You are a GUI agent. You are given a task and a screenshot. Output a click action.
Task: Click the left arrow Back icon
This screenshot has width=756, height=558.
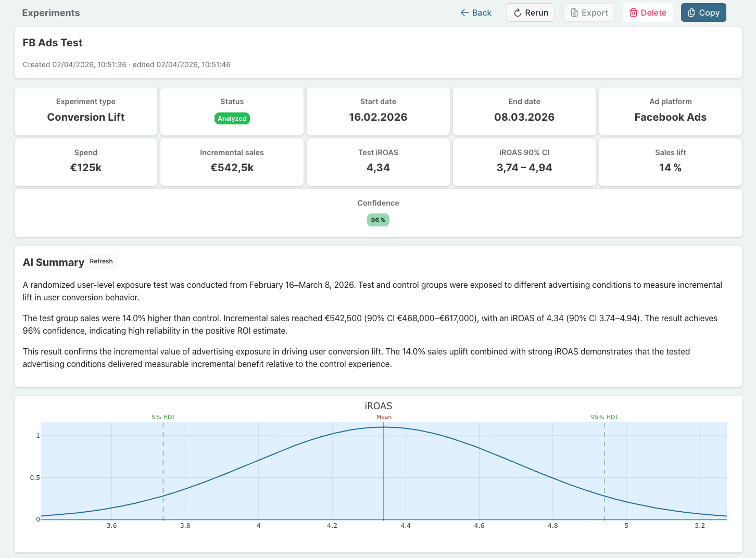[x=465, y=12]
